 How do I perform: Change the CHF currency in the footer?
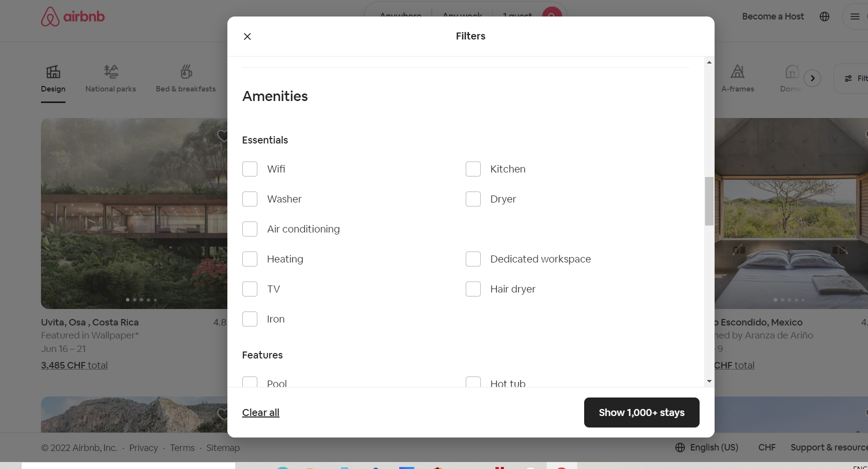767,447
